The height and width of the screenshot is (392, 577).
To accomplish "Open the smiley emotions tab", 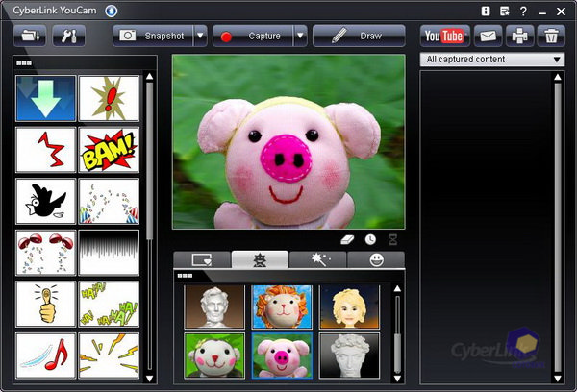I will pos(376,259).
